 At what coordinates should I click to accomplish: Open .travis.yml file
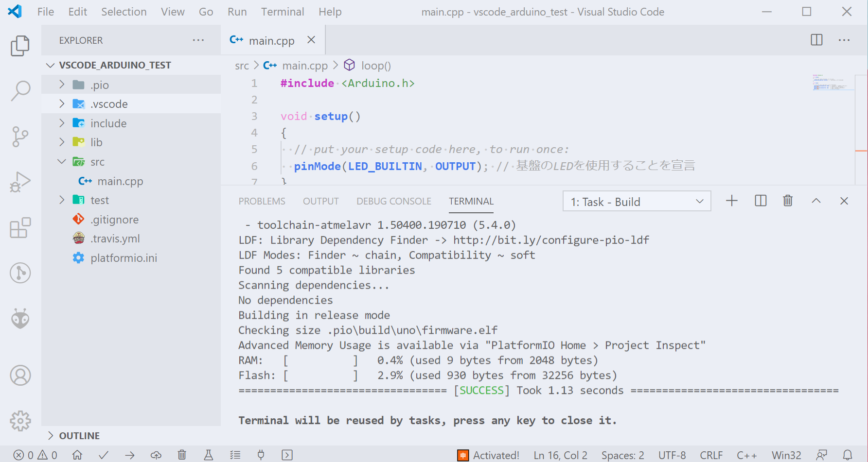pyautogui.click(x=131, y=239)
